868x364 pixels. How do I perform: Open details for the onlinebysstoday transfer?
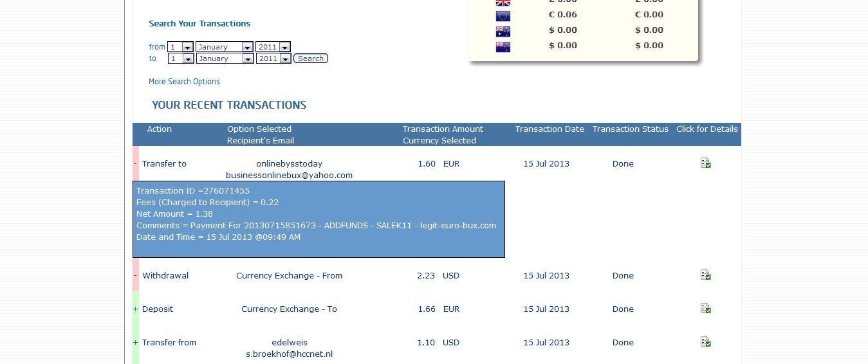[x=705, y=163]
